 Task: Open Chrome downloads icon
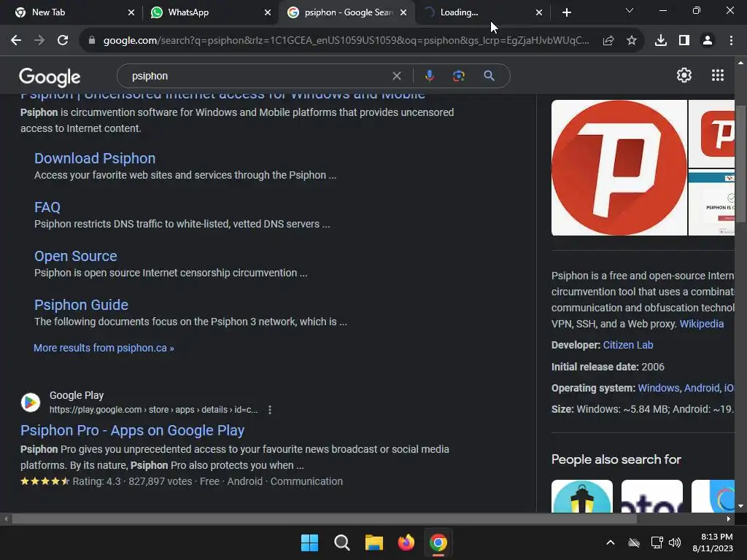click(661, 41)
